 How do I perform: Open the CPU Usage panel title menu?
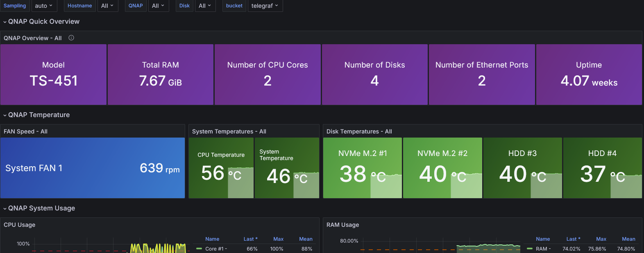(x=20, y=225)
